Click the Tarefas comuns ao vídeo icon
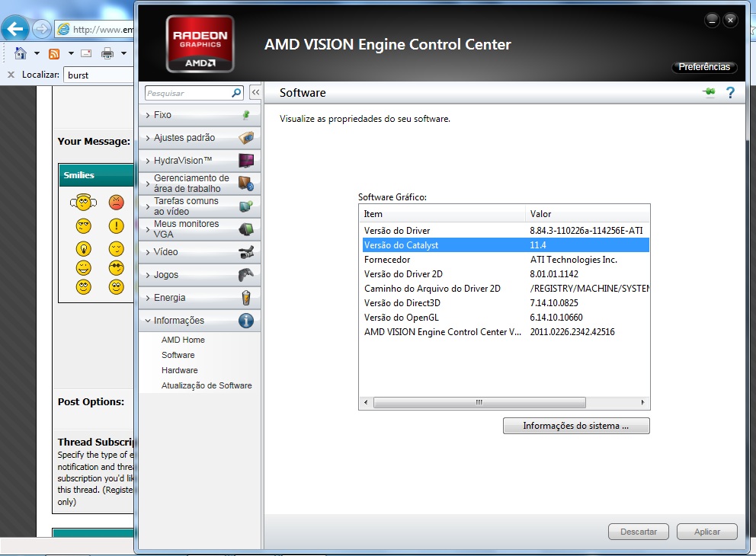 point(246,206)
